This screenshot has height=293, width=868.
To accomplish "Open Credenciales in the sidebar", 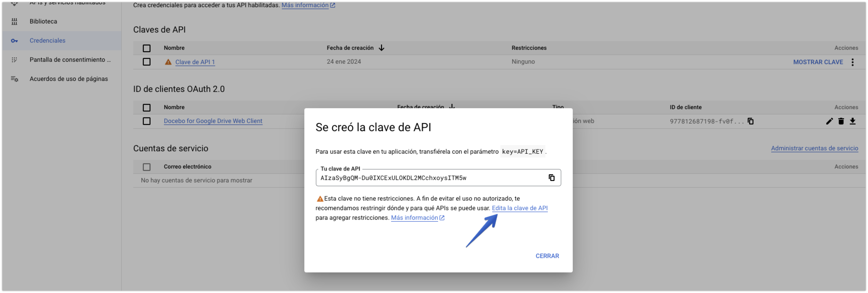I will click(47, 41).
